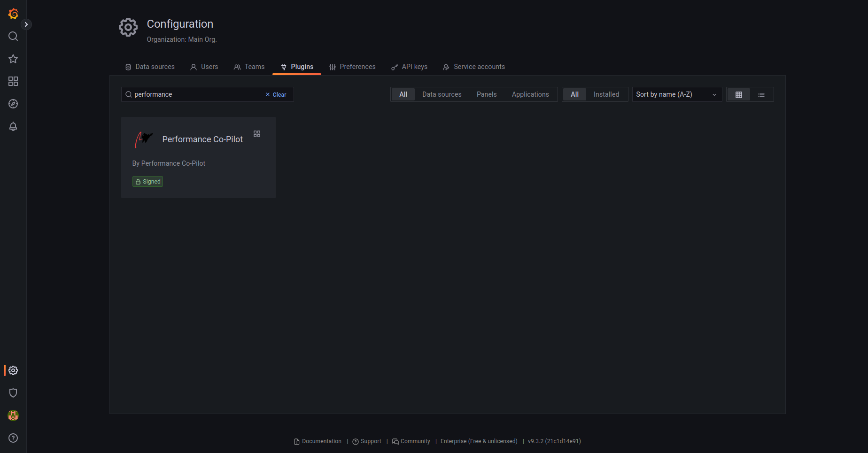The width and height of the screenshot is (868, 453).
Task: Filter plugins by Applications type
Action: pyautogui.click(x=530, y=94)
